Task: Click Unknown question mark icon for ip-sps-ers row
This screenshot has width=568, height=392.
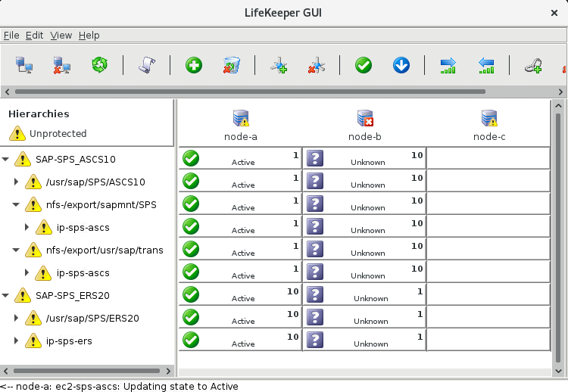Action: 315,341
